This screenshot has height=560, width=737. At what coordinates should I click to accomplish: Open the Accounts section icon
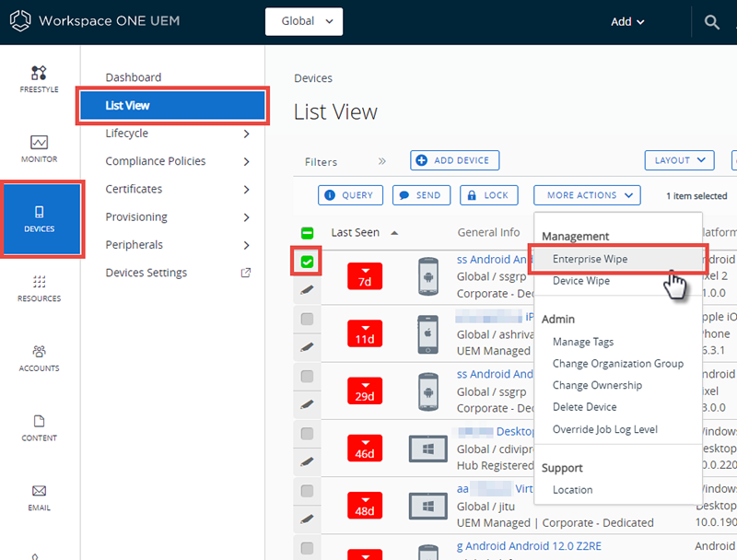pyautogui.click(x=39, y=351)
